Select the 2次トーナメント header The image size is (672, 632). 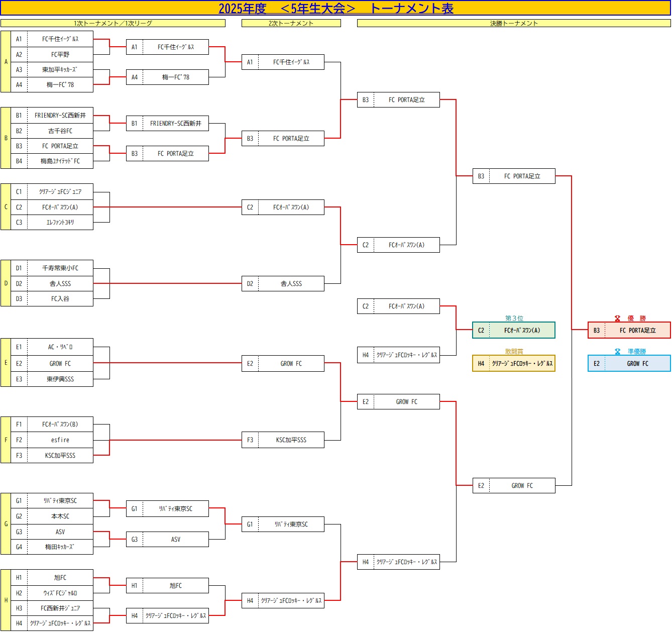(291, 23)
